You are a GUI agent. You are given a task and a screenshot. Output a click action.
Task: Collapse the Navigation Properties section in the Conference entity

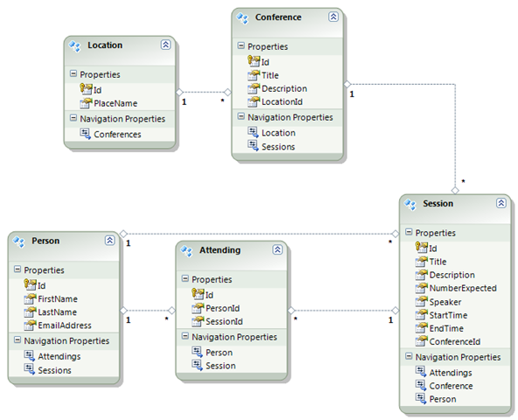(x=241, y=116)
